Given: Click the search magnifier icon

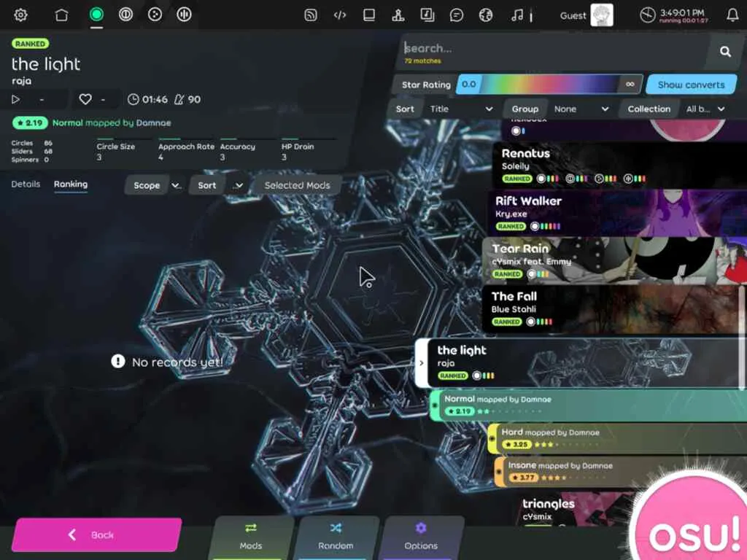Looking at the screenshot, I should tap(725, 52).
